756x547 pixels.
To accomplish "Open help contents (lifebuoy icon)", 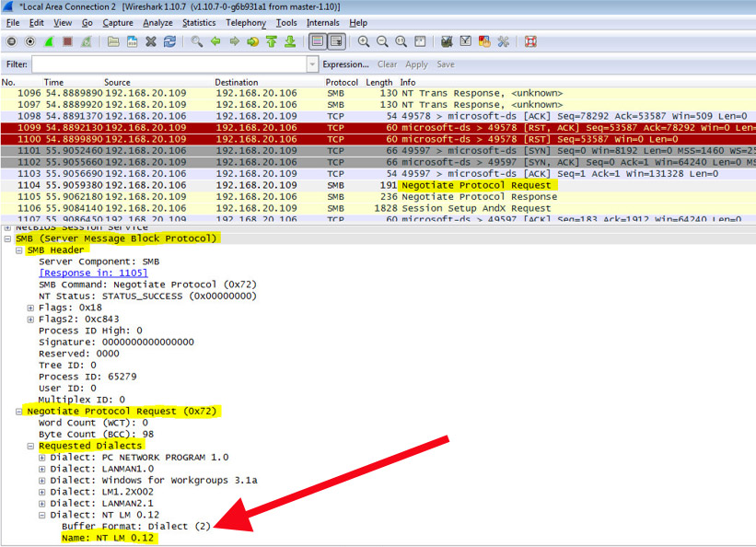I will point(530,42).
